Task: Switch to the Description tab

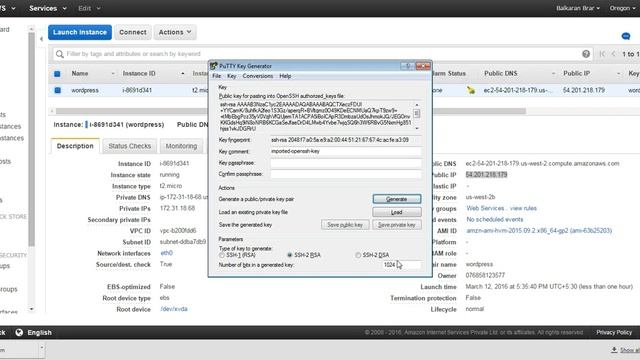Action: pyautogui.click(x=75, y=146)
